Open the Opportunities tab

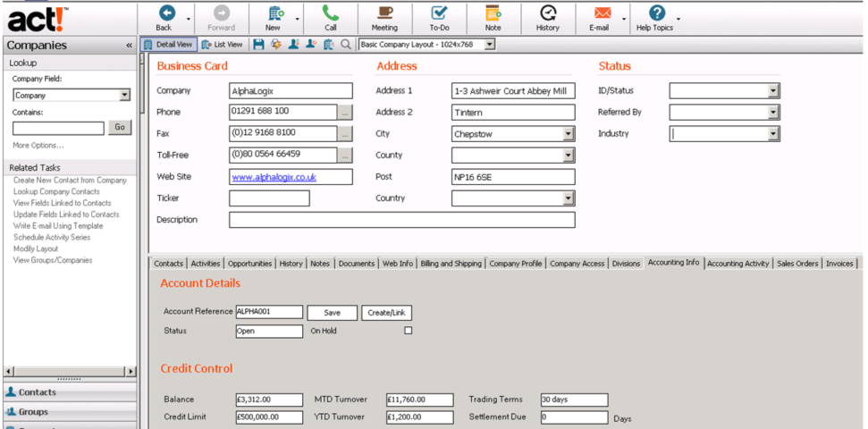(x=250, y=264)
